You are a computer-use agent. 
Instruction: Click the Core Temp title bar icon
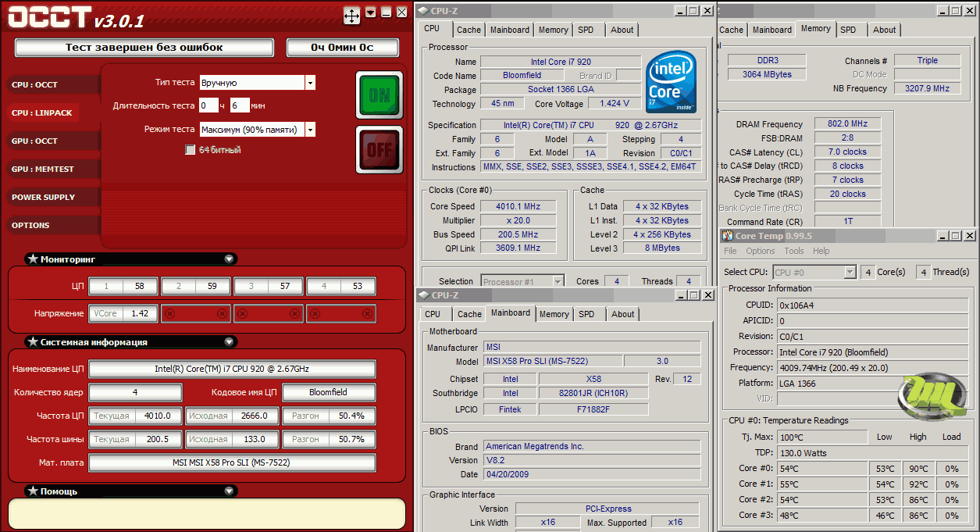727,235
